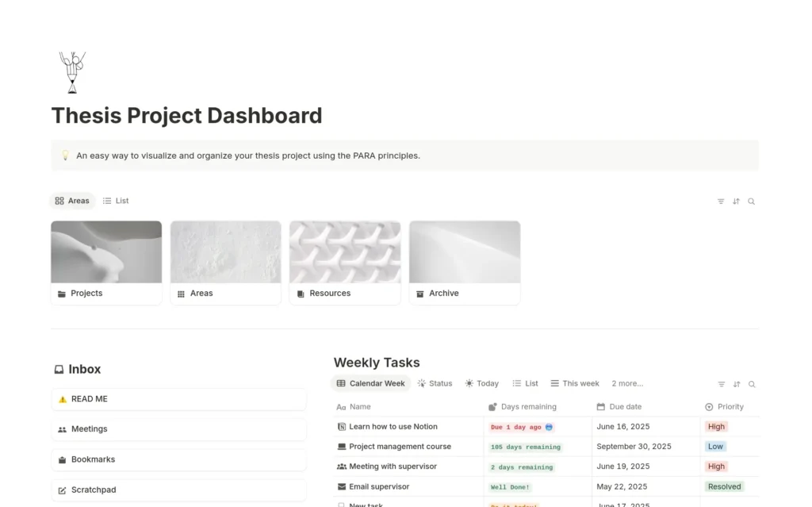Click the hourglass page icon
Viewport: 812px width, 507px height.
(72, 72)
